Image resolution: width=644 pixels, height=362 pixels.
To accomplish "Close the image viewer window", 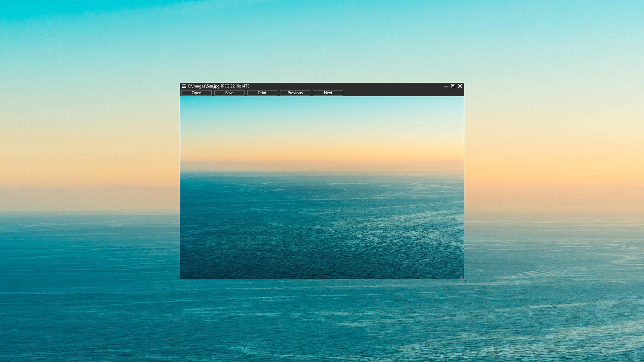I will (x=460, y=86).
